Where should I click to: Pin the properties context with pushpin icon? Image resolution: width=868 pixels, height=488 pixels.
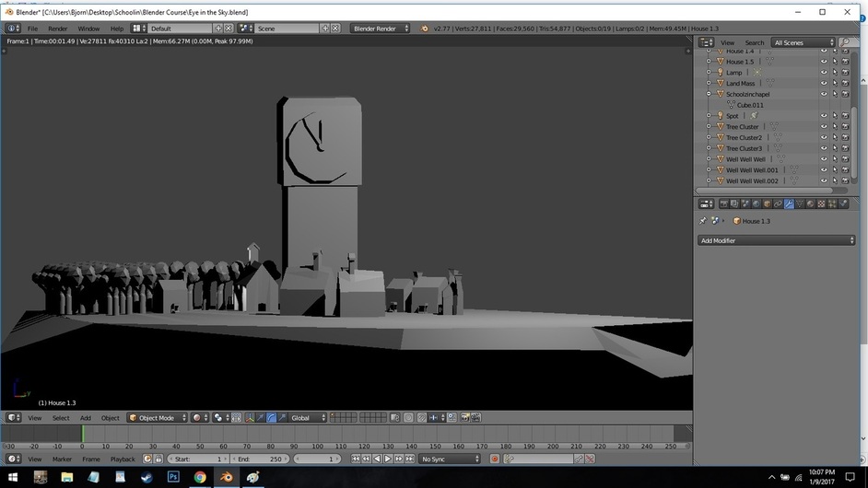coord(703,221)
